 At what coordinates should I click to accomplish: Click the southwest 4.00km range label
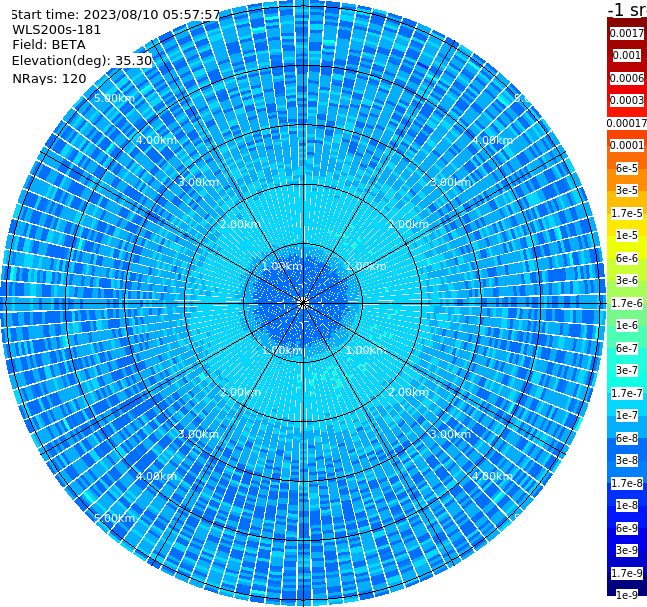click(156, 476)
